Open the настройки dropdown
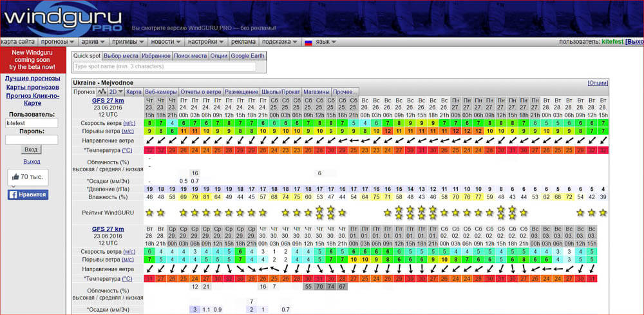The height and width of the screenshot is (315, 644). tap(206, 42)
